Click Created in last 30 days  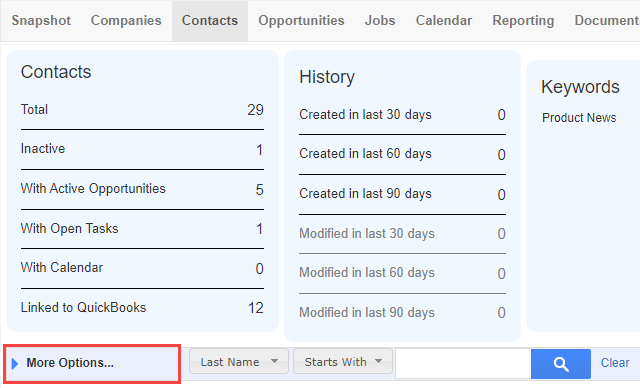click(402, 115)
